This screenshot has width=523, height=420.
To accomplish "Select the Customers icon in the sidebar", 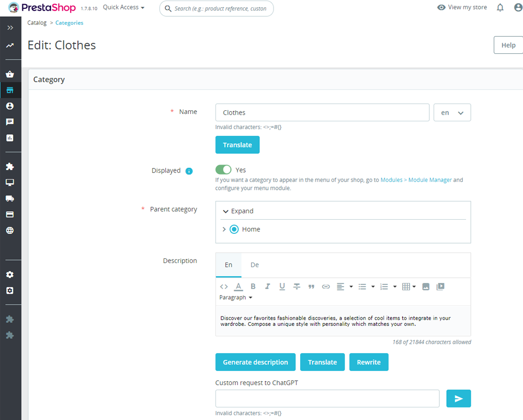I will click(x=10, y=106).
